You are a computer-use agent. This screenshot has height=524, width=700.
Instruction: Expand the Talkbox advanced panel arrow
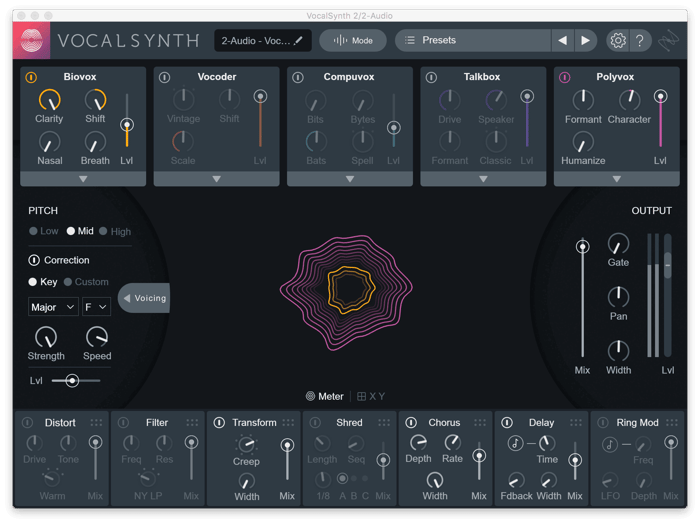click(x=483, y=179)
